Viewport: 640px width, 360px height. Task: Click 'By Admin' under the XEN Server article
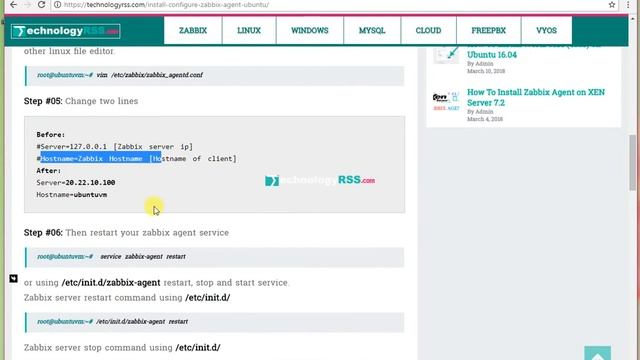pos(480,111)
